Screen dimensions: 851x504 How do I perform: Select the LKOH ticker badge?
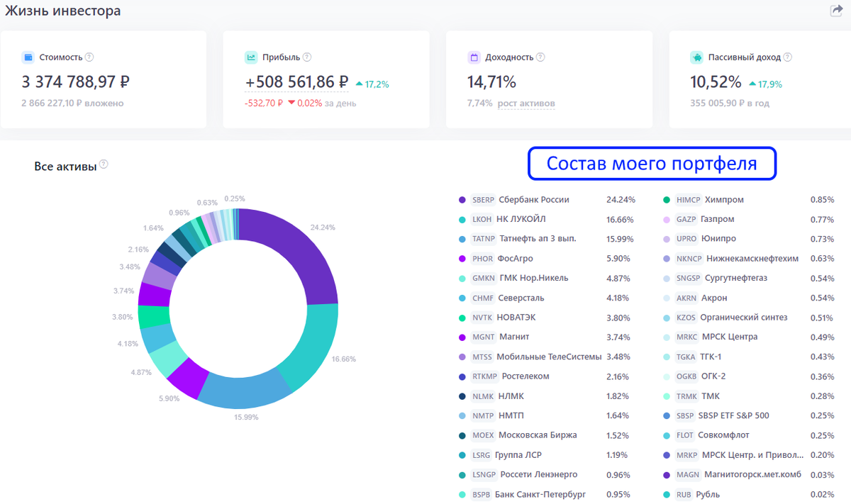tap(481, 219)
